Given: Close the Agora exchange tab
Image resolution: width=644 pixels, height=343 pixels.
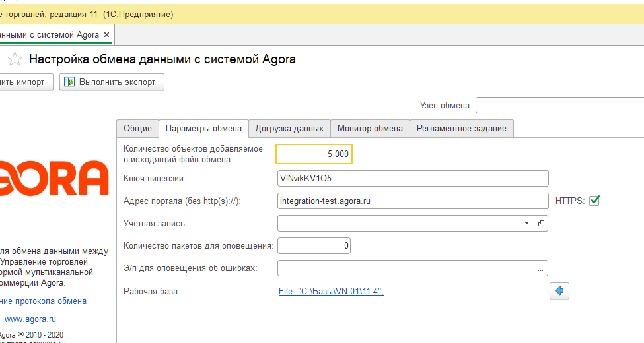Looking at the screenshot, I should pyautogui.click(x=107, y=34).
